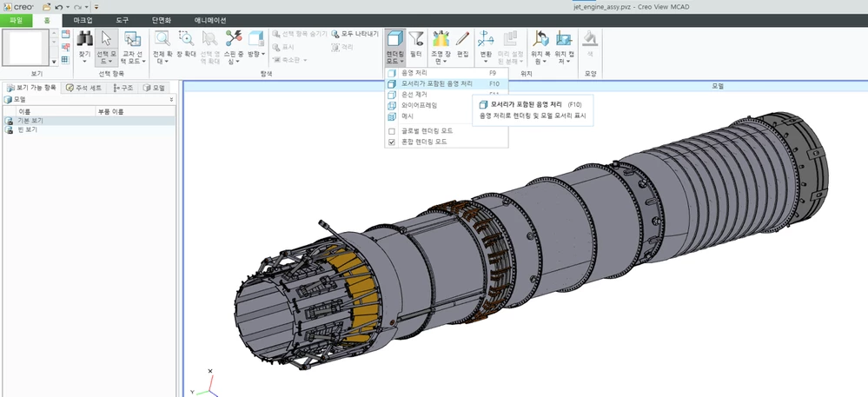The width and height of the screenshot is (868, 397).
Task: Open the undo history dropdown arrow
Action: click(68, 7)
